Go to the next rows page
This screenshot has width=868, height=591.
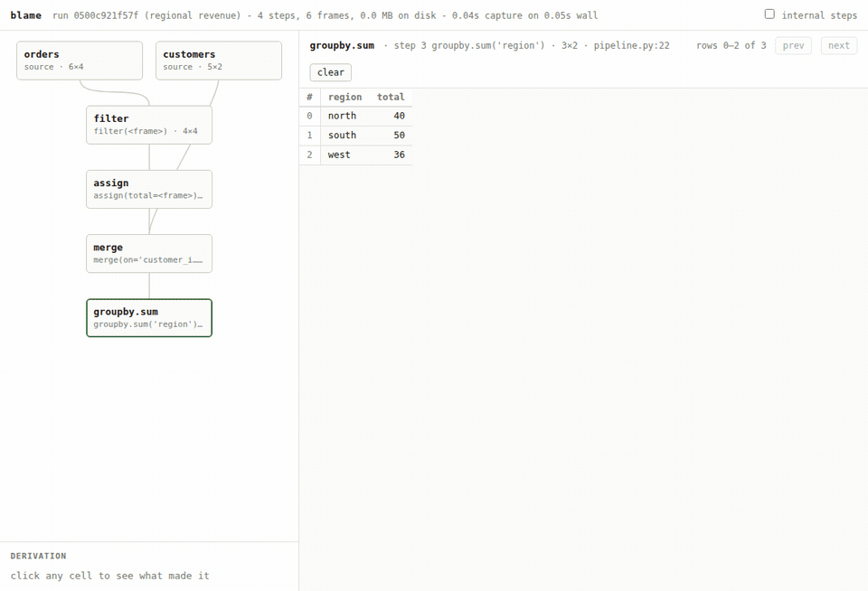(839, 45)
